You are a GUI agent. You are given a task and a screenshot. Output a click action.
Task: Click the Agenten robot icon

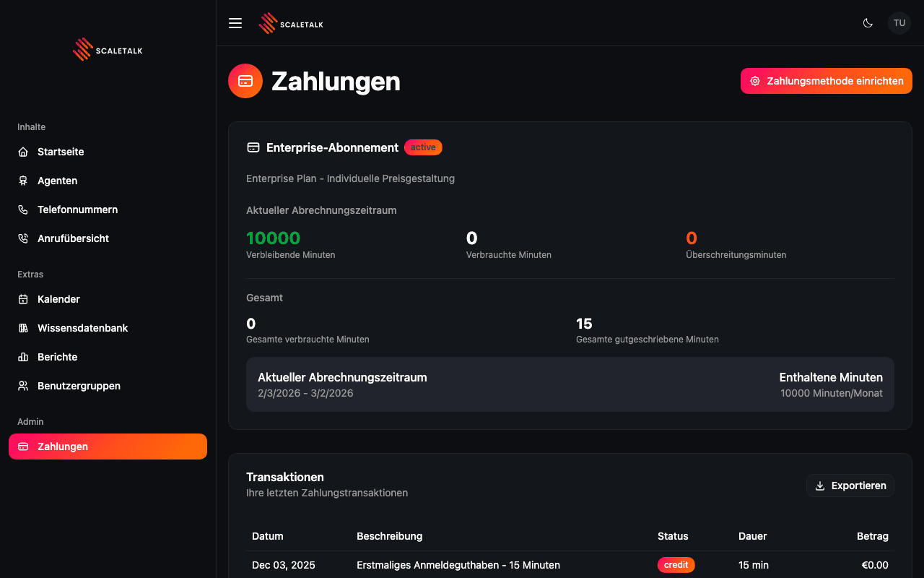point(23,181)
